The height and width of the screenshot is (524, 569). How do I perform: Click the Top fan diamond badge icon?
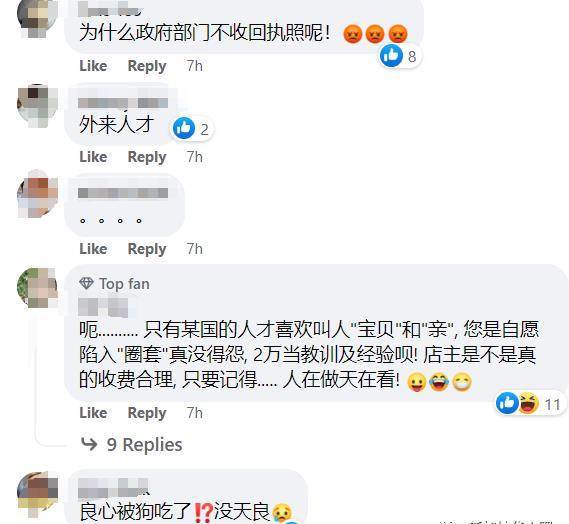coord(86,283)
